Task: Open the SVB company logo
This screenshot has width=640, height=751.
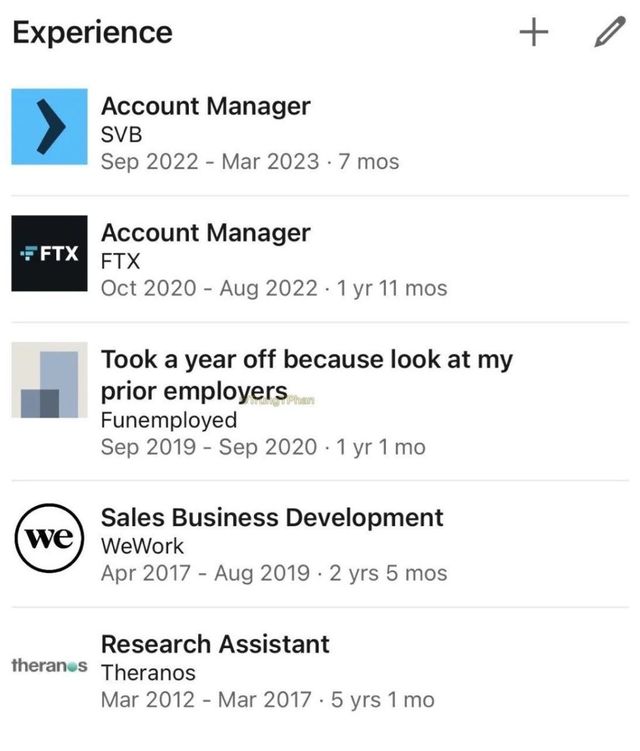Action: (x=49, y=126)
